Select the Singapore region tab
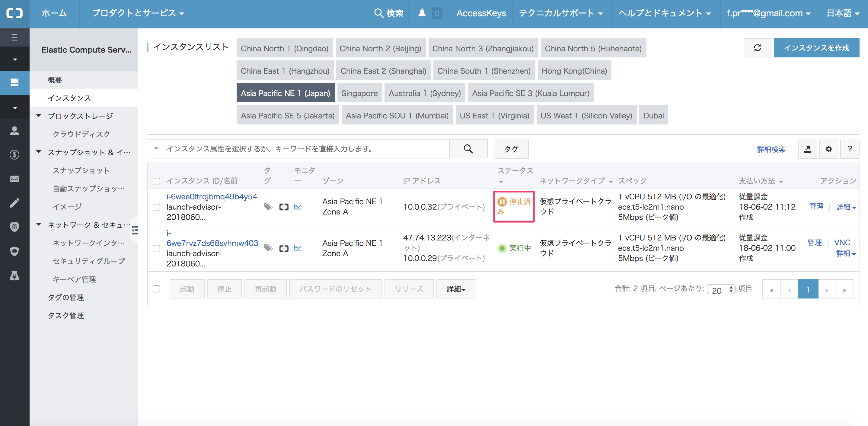The width and height of the screenshot is (868, 426). pyautogui.click(x=359, y=93)
